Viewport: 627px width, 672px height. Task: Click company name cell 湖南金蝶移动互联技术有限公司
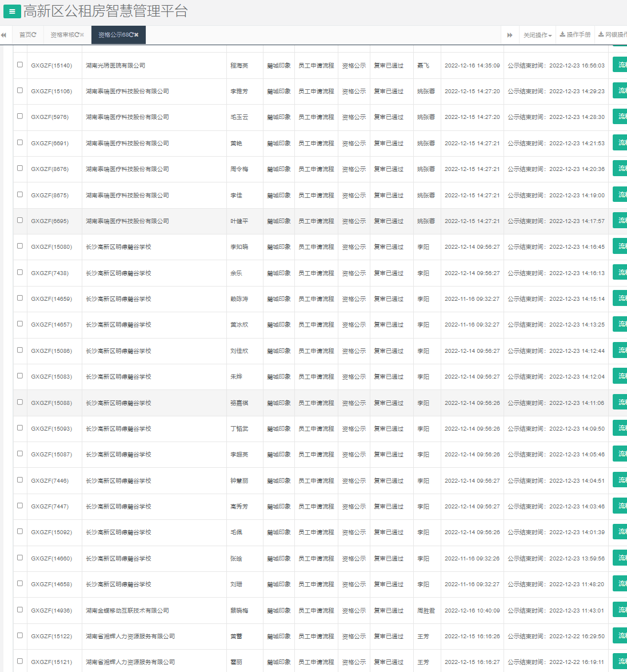click(127, 610)
